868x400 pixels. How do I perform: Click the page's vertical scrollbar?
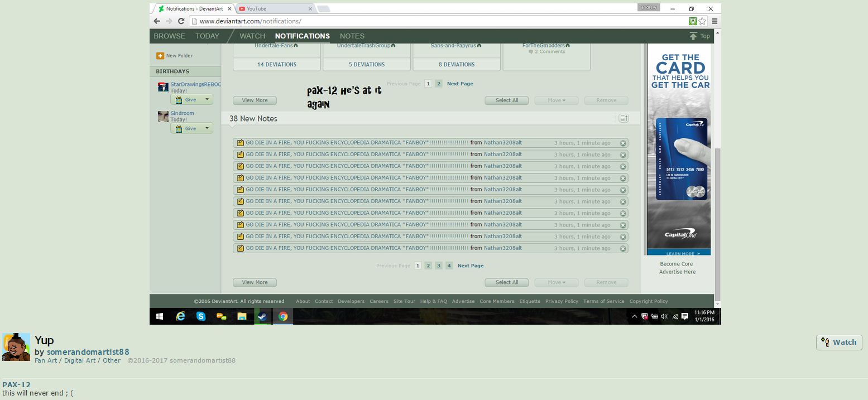click(717, 223)
